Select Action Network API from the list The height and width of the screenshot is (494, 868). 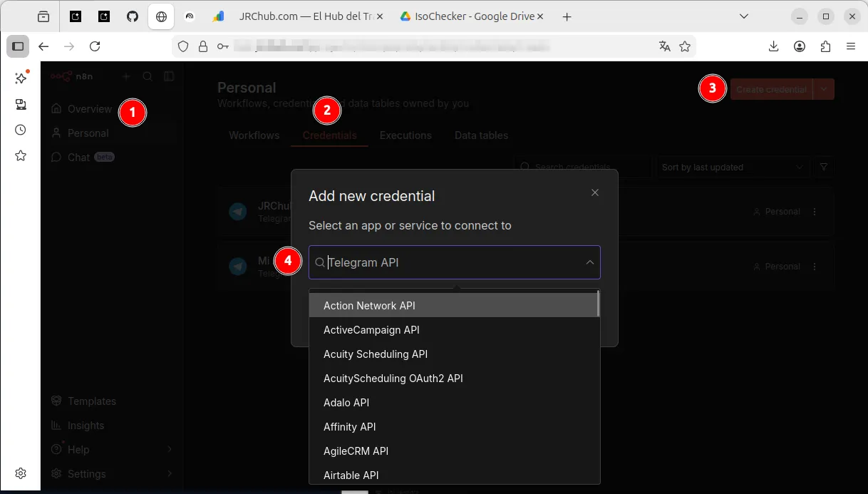pos(454,305)
